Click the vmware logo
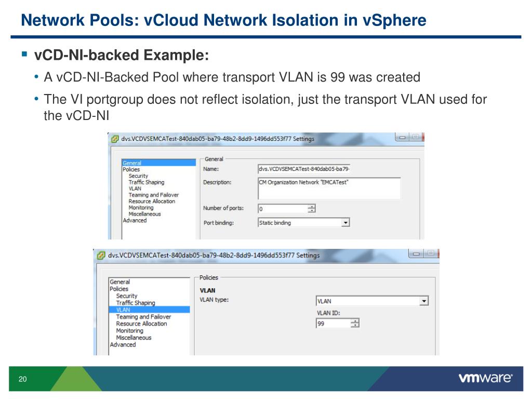Image resolution: width=532 pixels, height=399 pixels. tap(486, 378)
